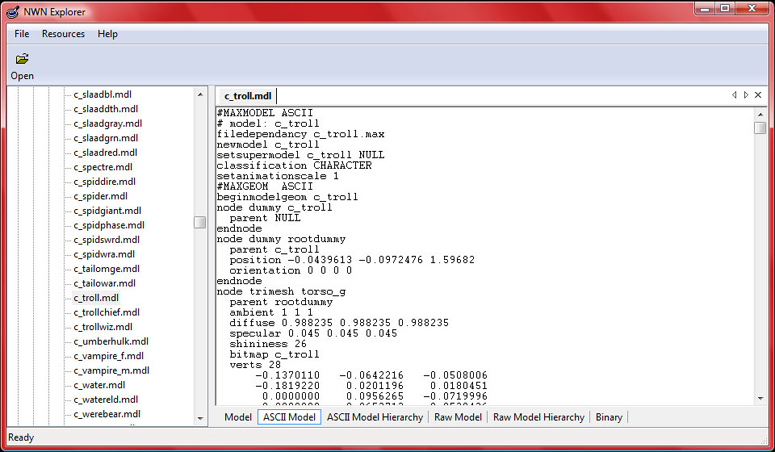775x452 pixels.
Task: Close the c_troll.mdl document tab
Action: pos(758,95)
